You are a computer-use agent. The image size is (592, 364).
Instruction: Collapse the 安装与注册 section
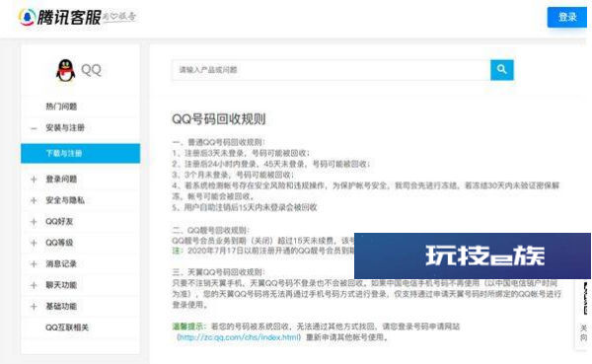(x=34, y=128)
